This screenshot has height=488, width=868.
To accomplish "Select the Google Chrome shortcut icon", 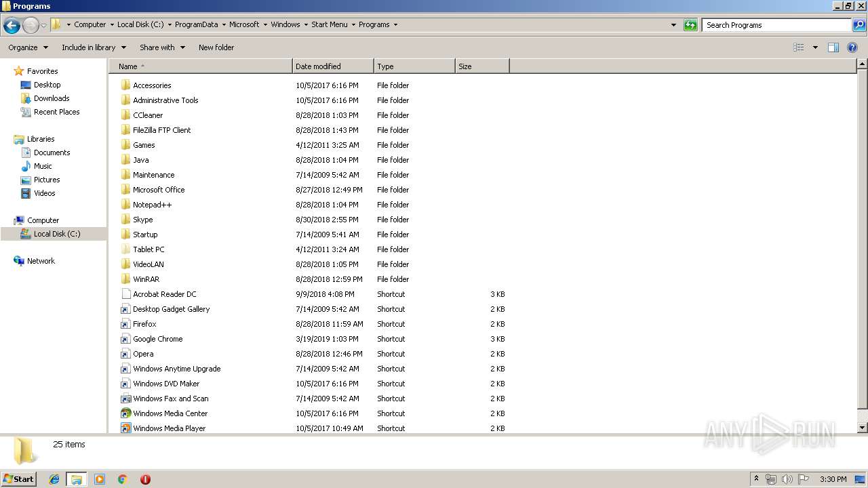I will click(125, 339).
